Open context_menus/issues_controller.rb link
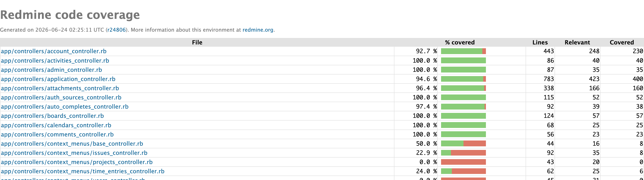 pos(74,153)
